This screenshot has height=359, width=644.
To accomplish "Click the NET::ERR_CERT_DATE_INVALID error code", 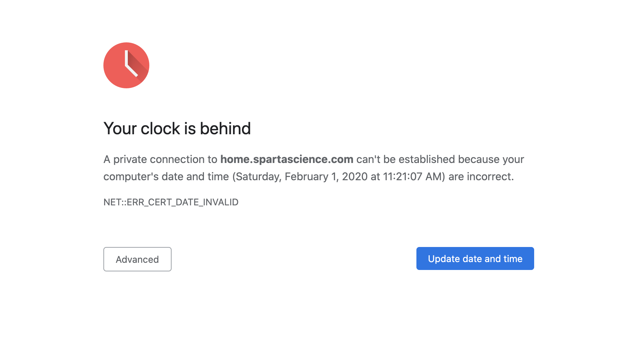I will 171,202.
